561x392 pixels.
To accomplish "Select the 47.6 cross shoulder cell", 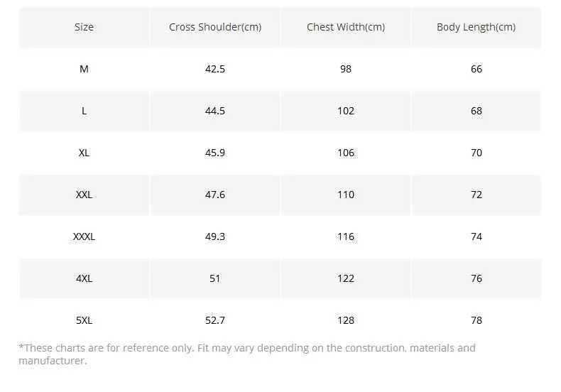I will 215,195.
